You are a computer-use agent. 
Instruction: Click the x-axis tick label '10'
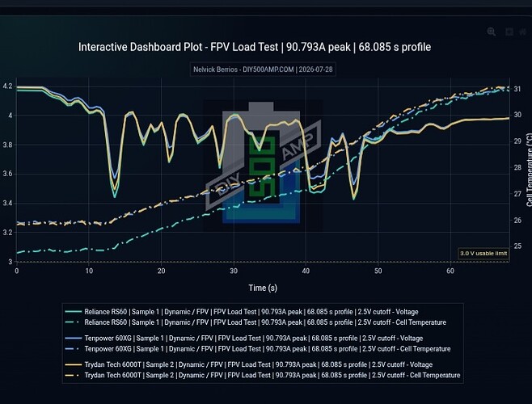point(89,271)
